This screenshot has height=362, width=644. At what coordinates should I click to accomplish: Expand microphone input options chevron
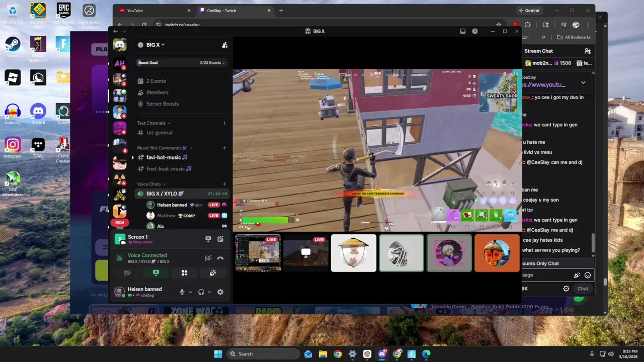click(190, 292)
